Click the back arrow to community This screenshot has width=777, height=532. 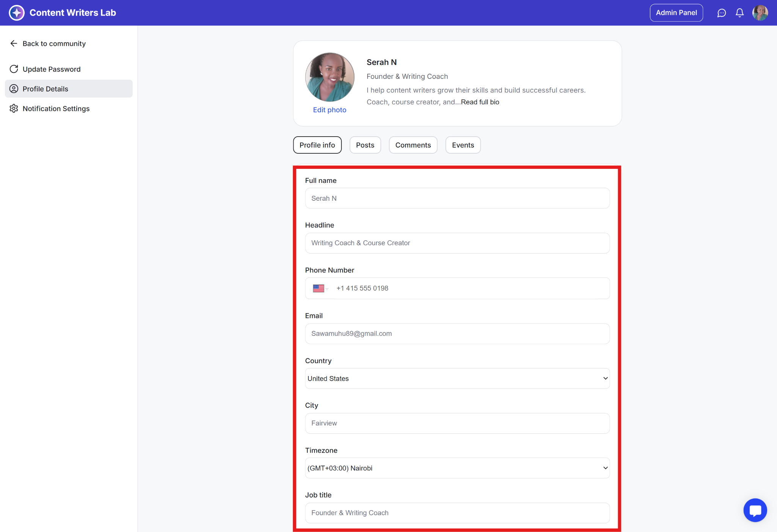14,44
